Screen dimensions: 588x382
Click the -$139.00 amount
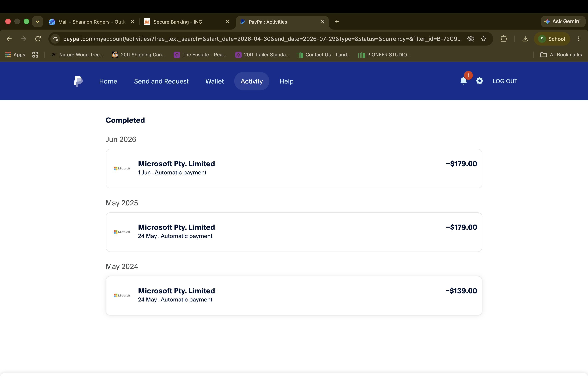pyautogui.click(x=461, y=291)
